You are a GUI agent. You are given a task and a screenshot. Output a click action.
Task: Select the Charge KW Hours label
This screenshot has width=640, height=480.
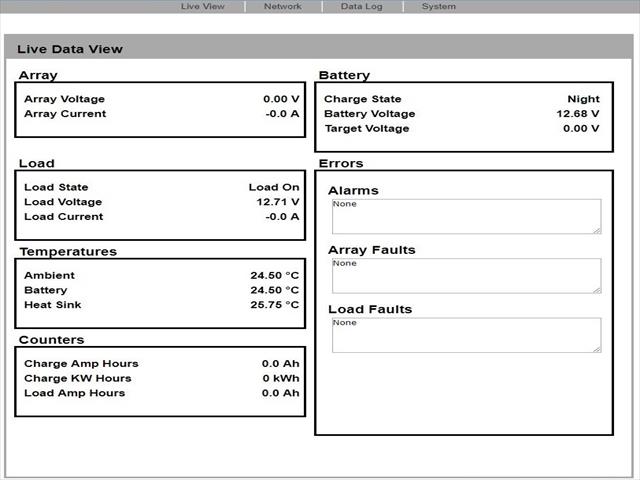(x=78, y=378)
